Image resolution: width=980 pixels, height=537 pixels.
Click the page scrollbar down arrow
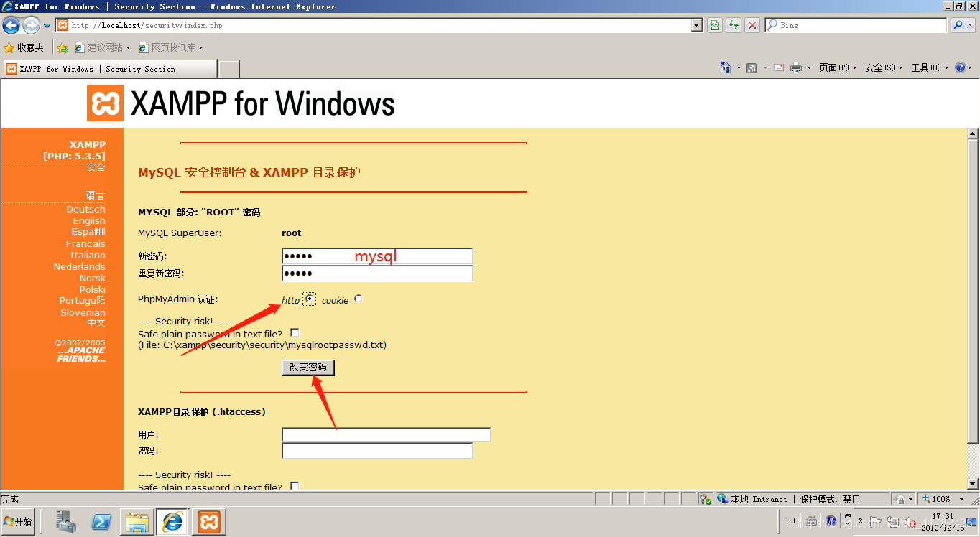(x=973, y=484)
